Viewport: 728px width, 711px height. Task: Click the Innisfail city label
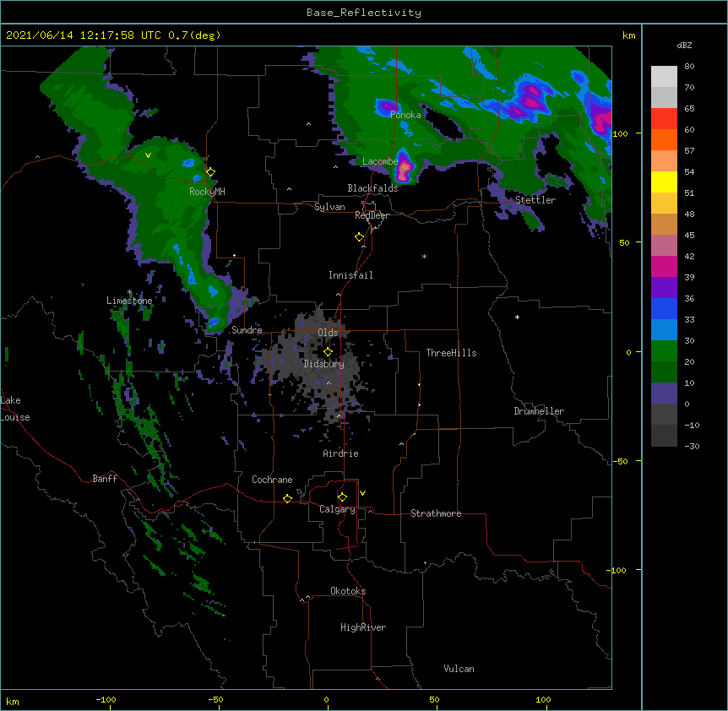coord(350,275)
